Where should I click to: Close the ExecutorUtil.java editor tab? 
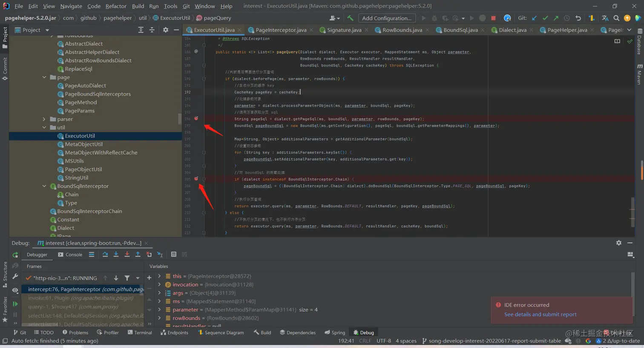pyautogui.click(x=239, y=30)
